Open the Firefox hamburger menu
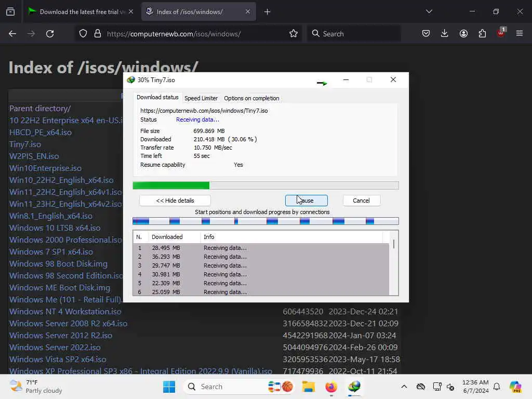This screenshot has height=399, width=532. pos(520,34)
